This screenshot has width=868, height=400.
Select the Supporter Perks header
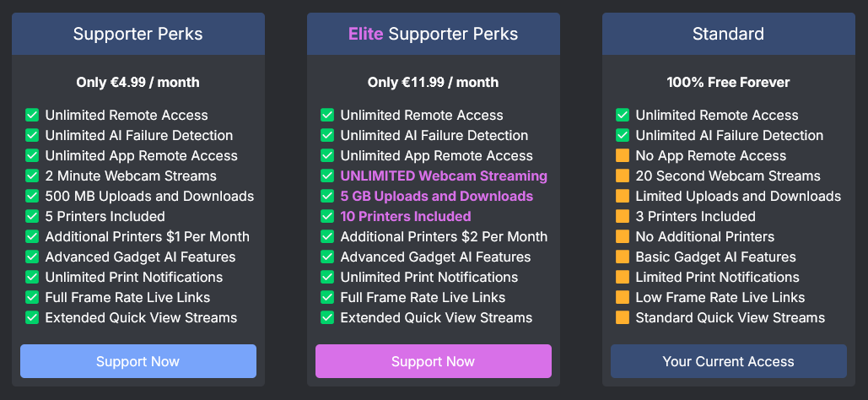pyautogui.click(x=137, y=35)
